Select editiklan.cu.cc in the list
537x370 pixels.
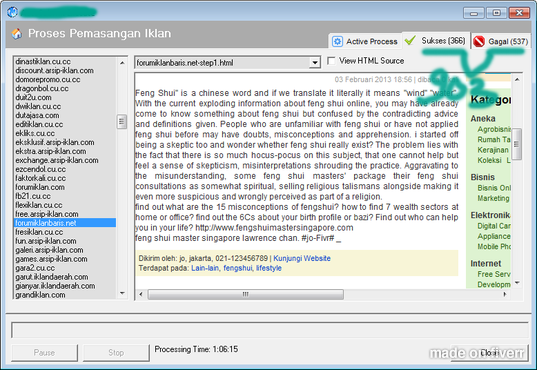click(65, 124)
